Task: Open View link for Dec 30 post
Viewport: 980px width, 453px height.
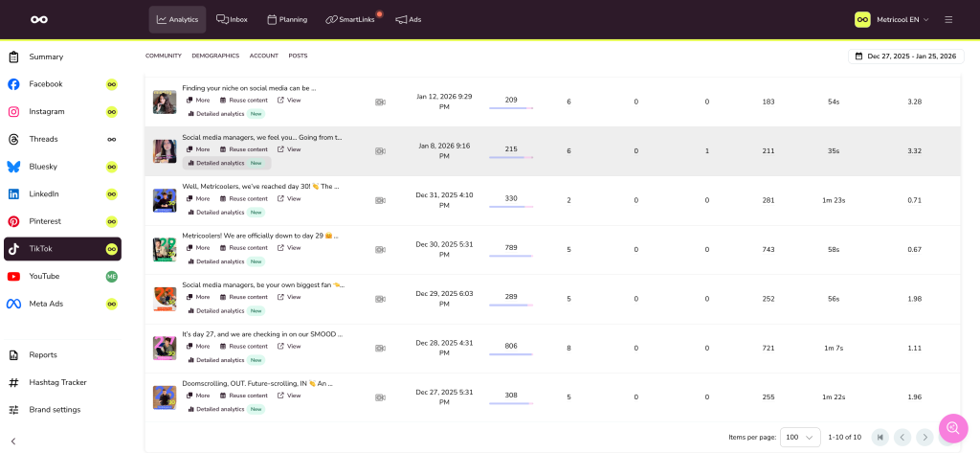Action: [x=289, y=248]
